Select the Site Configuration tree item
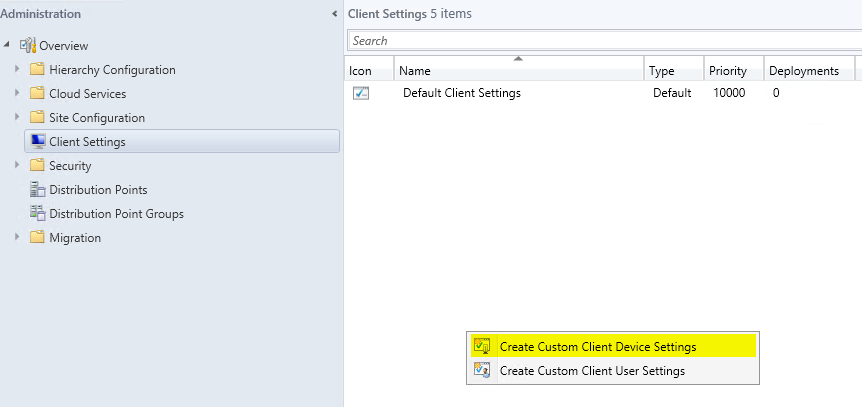The height and width of the screenshot is (407, 862). [x=97, y=118]
